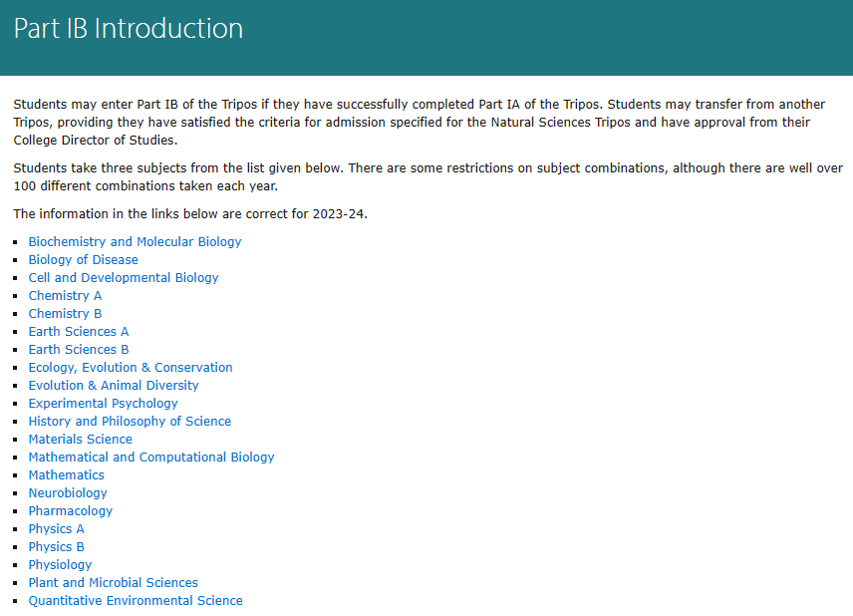The width and height of the screenshot is (853, 616).
Task: Click the Biology of Disease link
Action: tap(83, 260)
